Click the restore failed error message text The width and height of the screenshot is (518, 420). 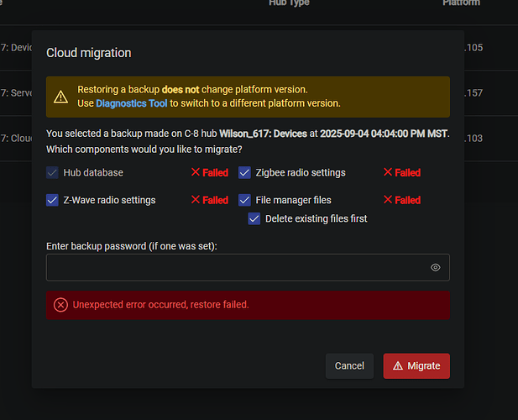point(161,305)
